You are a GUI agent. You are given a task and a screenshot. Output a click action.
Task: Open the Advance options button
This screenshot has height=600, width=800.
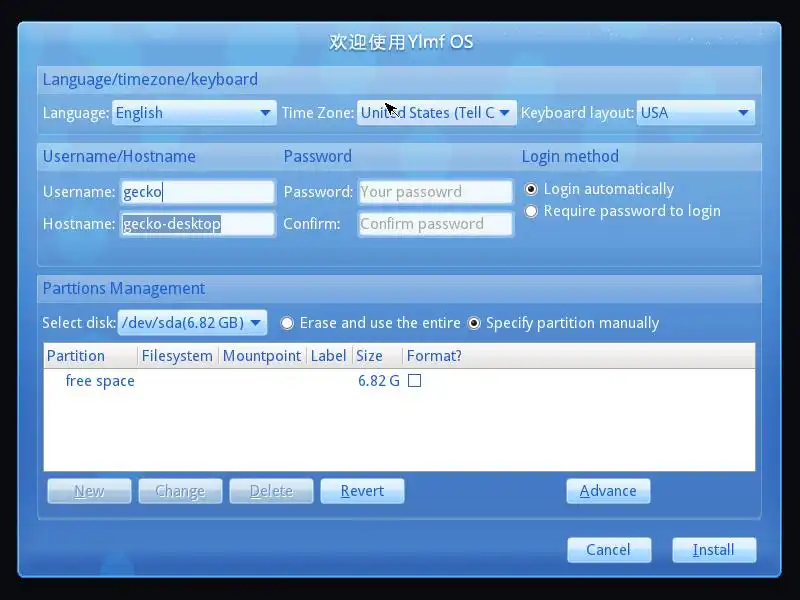(x=608, y=491)
